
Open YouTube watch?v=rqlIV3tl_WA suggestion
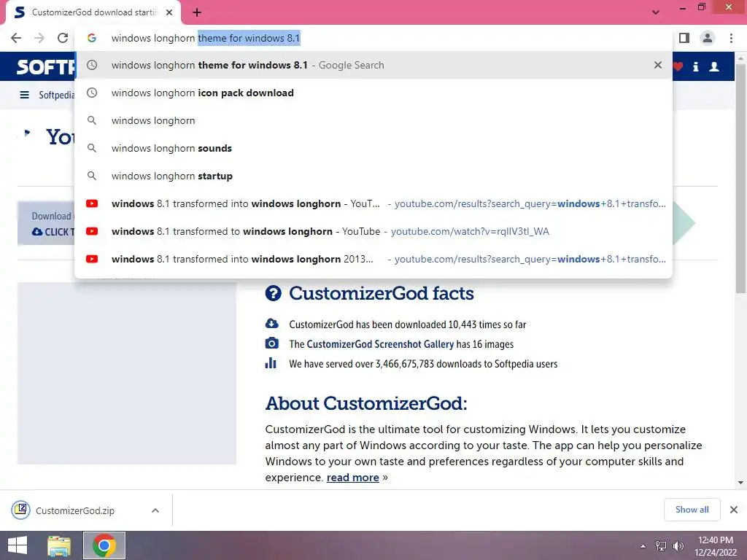[x=373, y=231]
